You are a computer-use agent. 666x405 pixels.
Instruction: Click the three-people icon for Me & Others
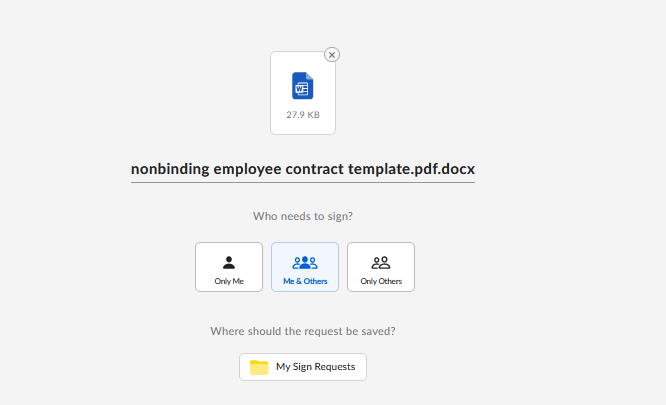point(305,263)
